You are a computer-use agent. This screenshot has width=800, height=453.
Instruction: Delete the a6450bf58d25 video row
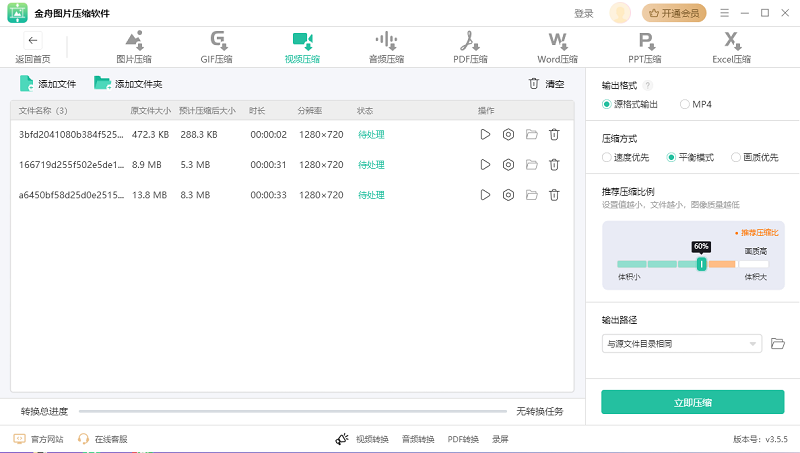pyautogui.click(x=554, y=195)
